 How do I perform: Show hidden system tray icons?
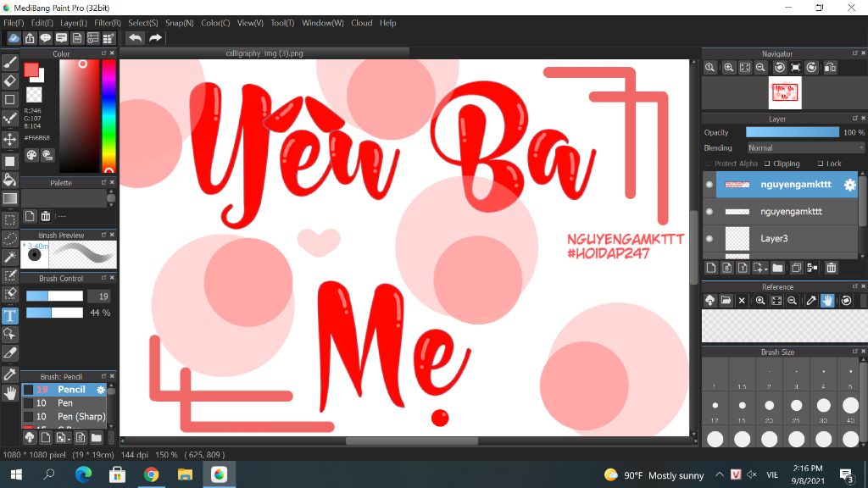[x=719, y=474]
